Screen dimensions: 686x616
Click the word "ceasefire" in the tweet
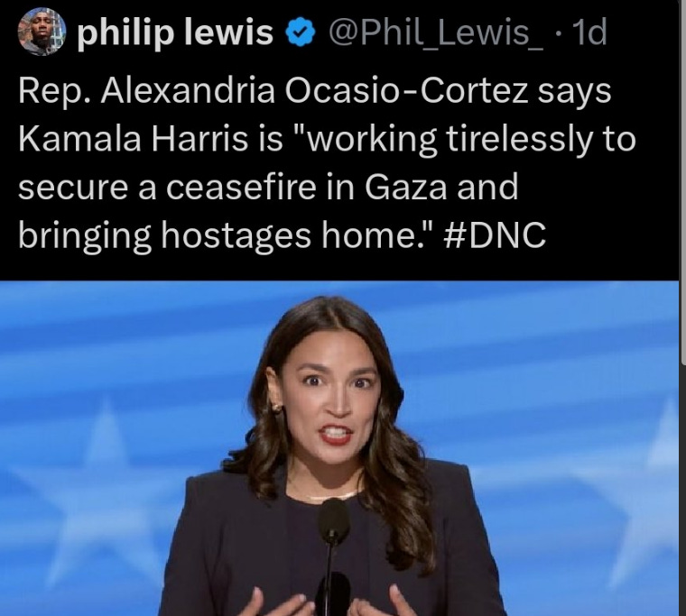coord(241,187)
